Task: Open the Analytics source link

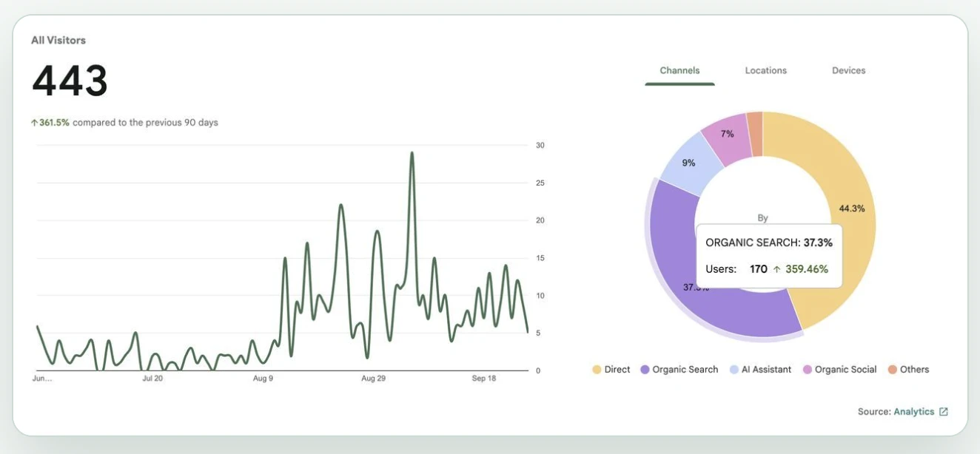Action: pos(914,412)
